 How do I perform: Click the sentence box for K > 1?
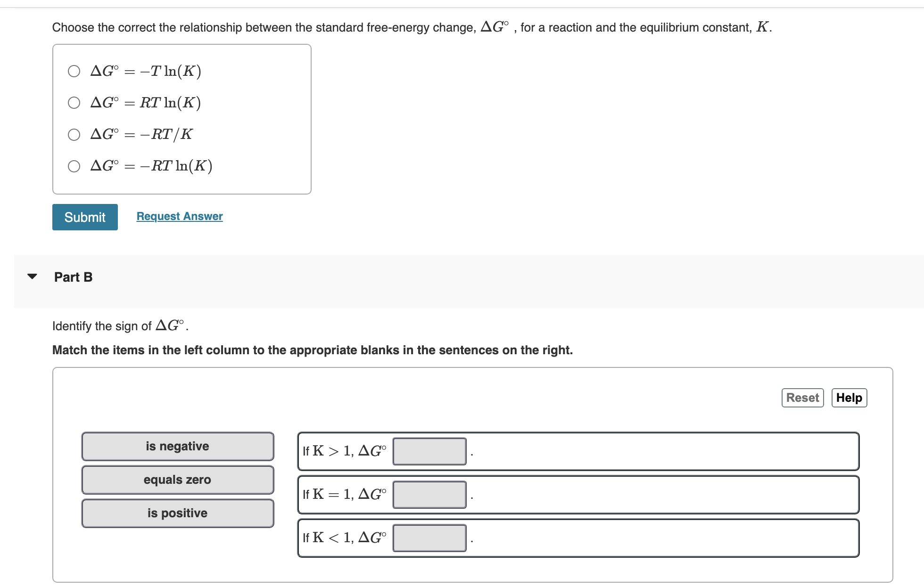click(x=660, y=451)
